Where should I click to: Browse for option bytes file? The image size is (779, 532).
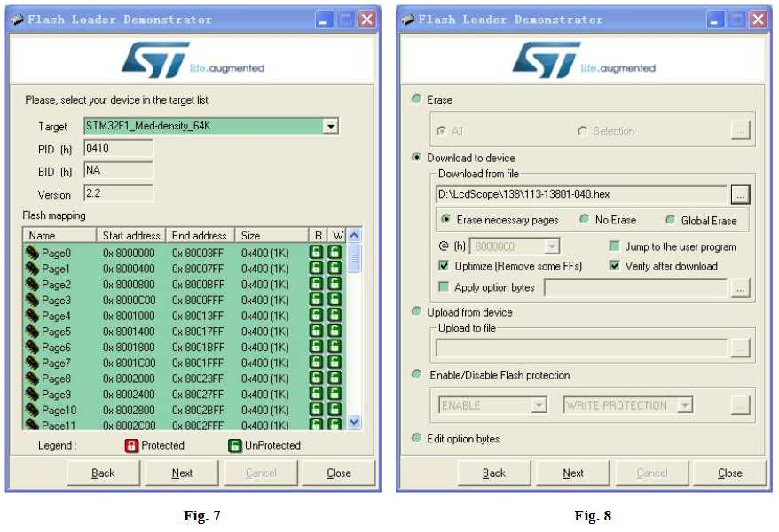click(740, 288)
